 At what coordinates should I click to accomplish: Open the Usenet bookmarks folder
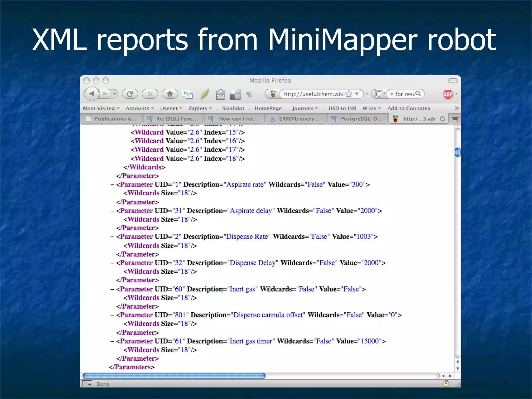tap(171, 108)
